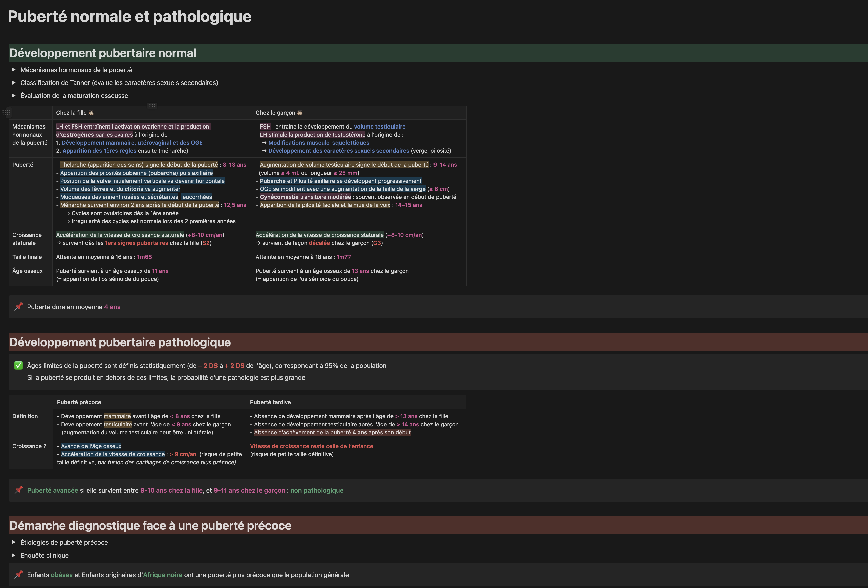Click the page title "Puberté normale et pathologique"
868x588 pixels.
tap(129, 16)
